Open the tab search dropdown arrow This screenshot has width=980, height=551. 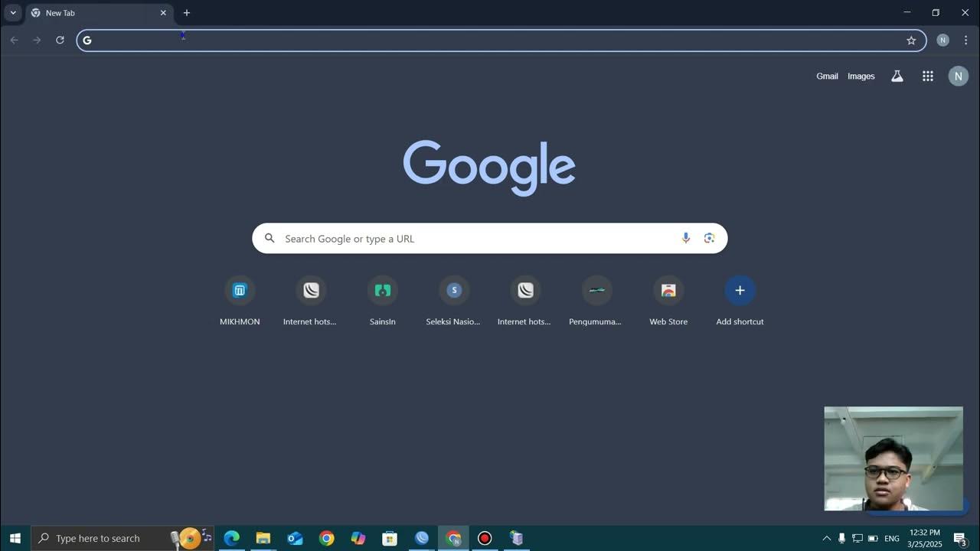(13, 13)
